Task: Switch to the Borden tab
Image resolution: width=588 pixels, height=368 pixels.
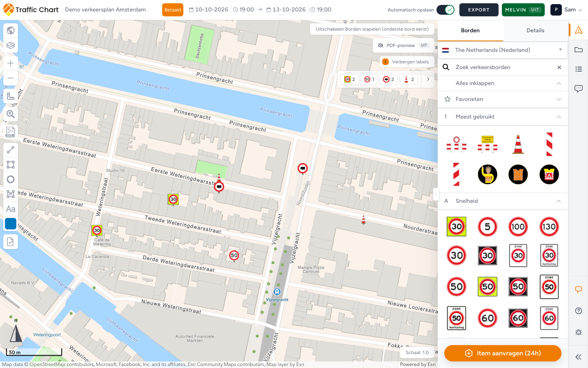Action: coord(470,30)
